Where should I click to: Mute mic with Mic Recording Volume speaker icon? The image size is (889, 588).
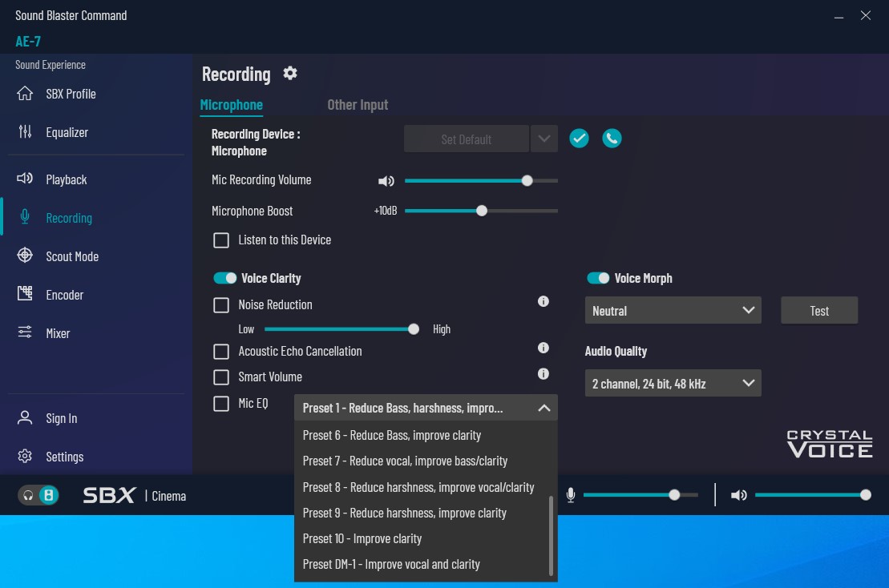point(386,181)
